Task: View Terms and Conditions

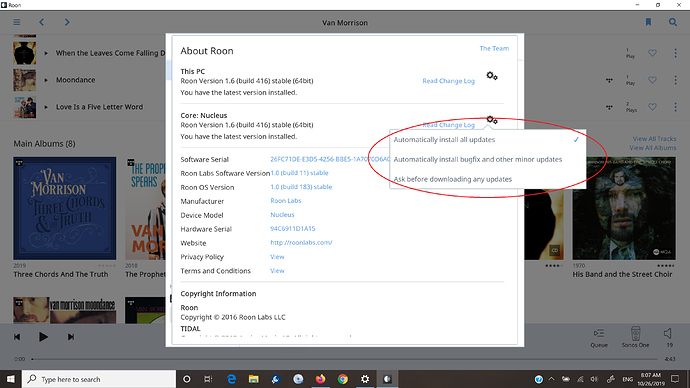Action: (x=277, y=271)
